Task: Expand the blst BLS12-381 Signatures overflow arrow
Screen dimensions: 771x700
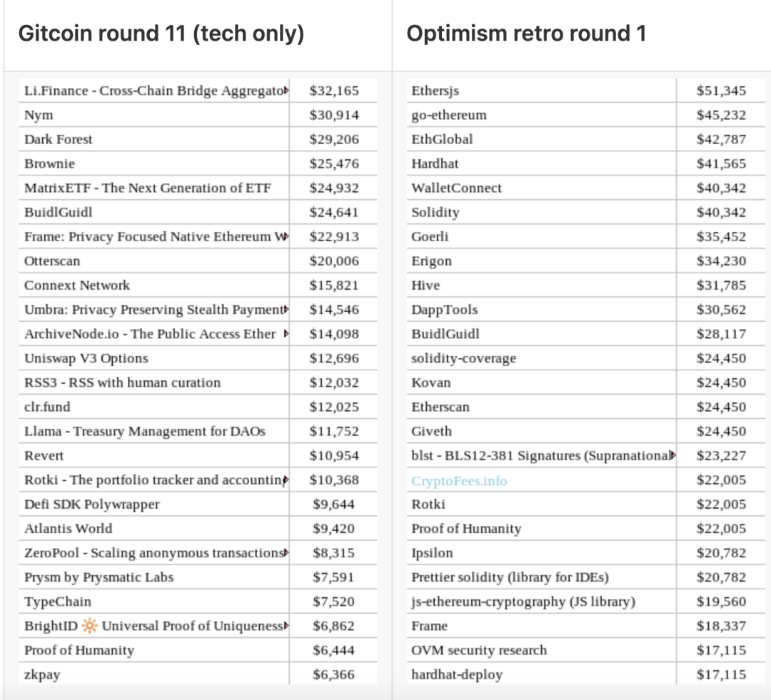Action: [x=673, y=456]
